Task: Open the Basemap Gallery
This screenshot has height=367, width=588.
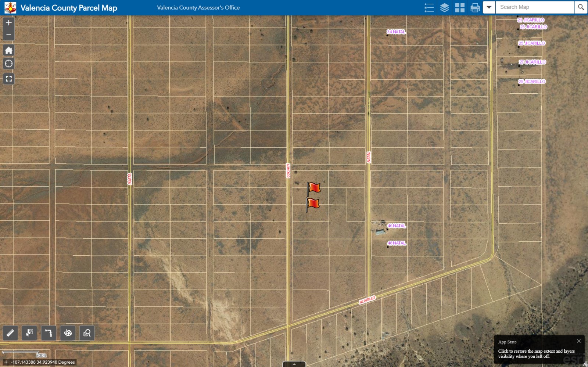Action: tap(460, 7)
